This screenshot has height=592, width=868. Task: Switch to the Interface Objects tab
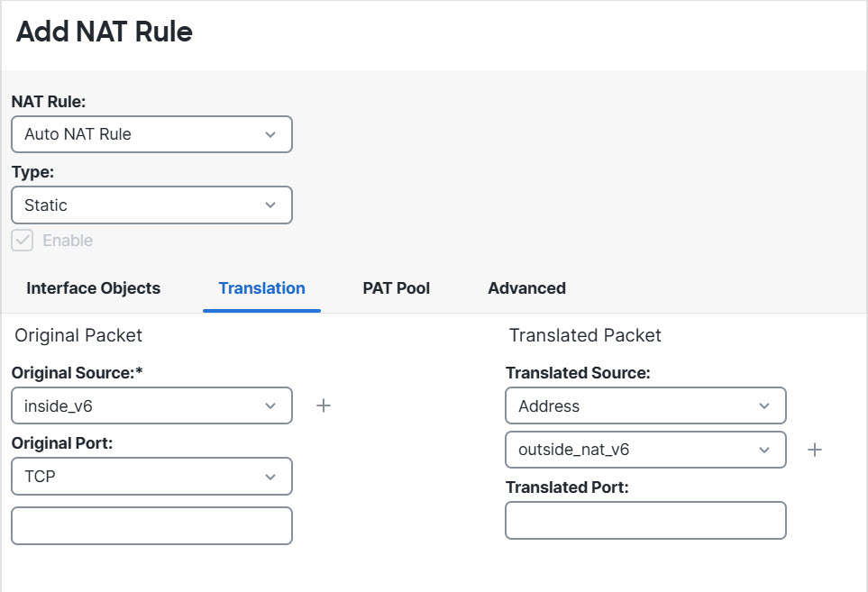[94, 288]
